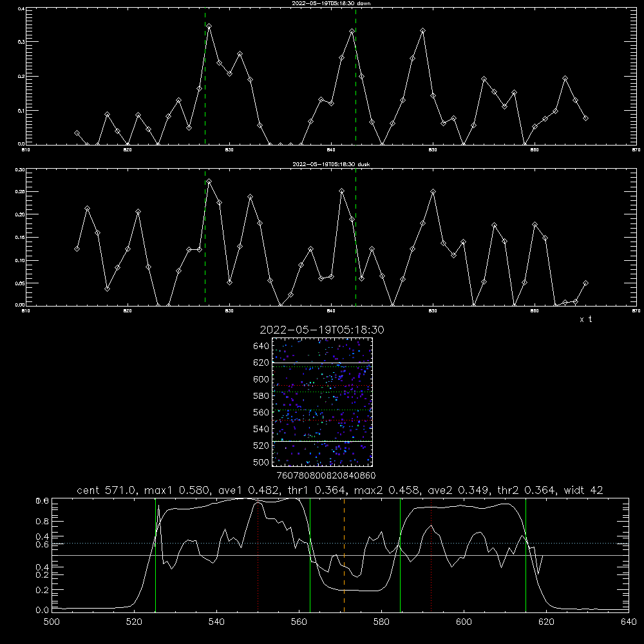This screenshot has height=644, width=644.
Task: Click the '0.15' label on the dusk plot y-axis
Action: [20, 238]
